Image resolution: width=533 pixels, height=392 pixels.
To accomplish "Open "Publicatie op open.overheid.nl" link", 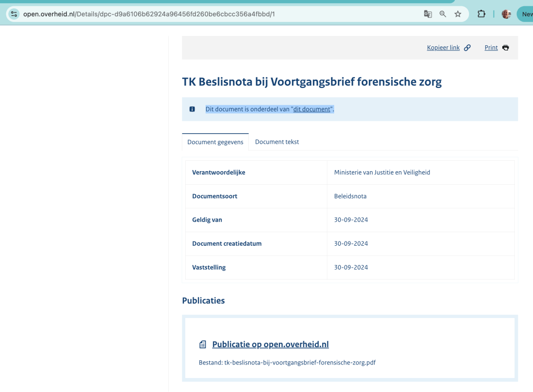I will point(270,345).
